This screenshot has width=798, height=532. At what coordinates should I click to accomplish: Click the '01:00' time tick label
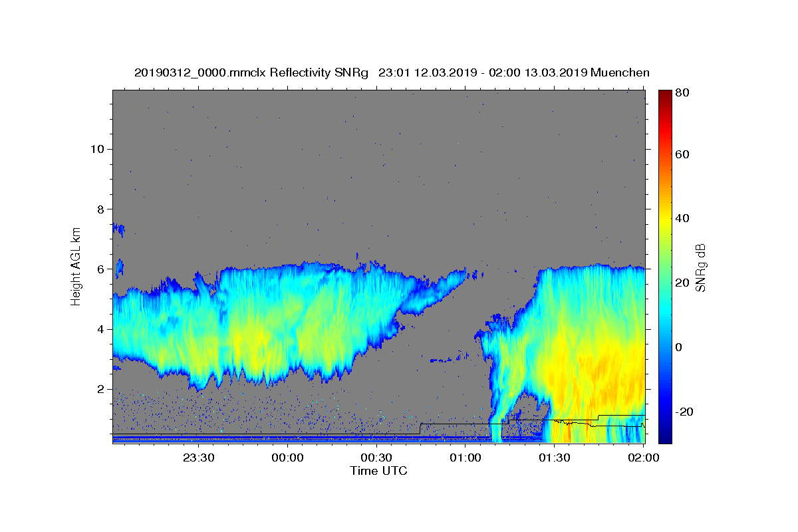coord(465,458)
